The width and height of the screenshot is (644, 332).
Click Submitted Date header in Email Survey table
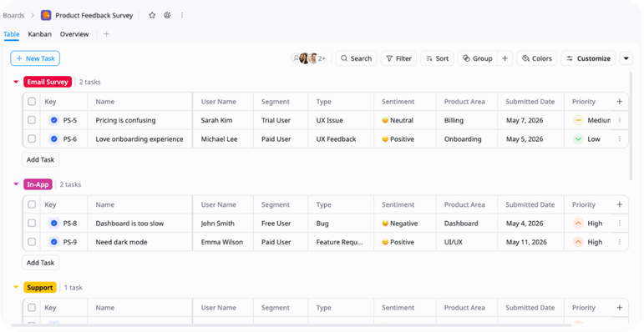click(530, 102)
